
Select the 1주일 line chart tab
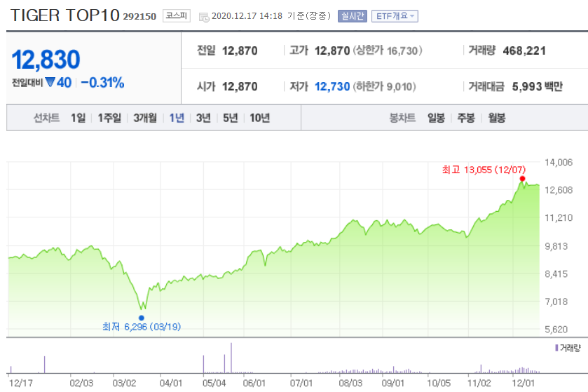(x=109, y=119)
